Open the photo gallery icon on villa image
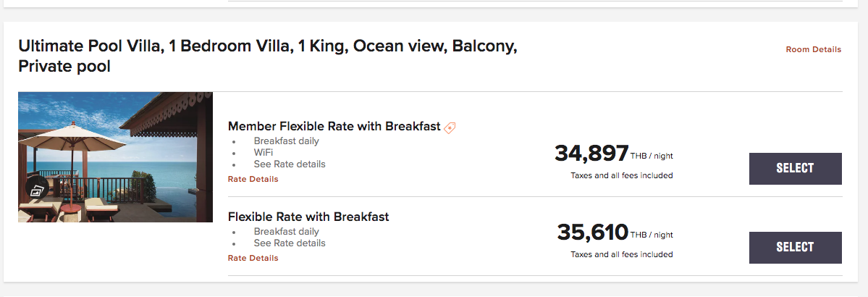 coord(38,190)
